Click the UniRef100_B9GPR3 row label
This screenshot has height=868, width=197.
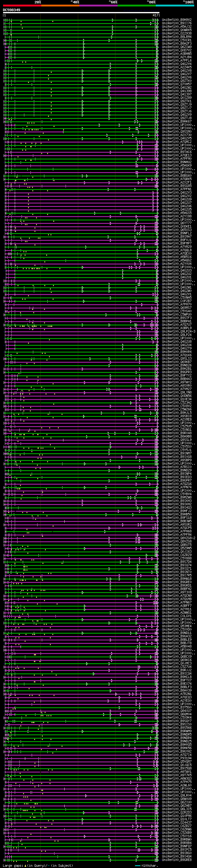pyautogui.click(x=177, y=372)
